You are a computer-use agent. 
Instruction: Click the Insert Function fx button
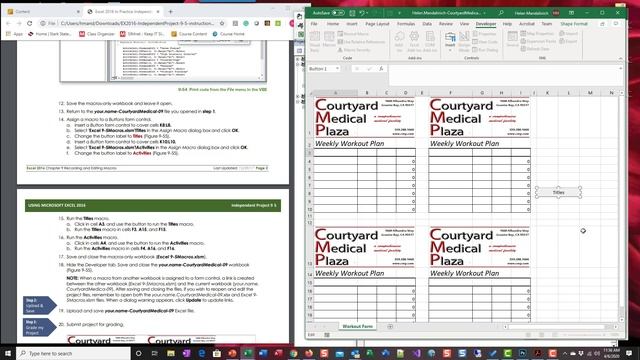pyautogui.click(x=381, y=69)
